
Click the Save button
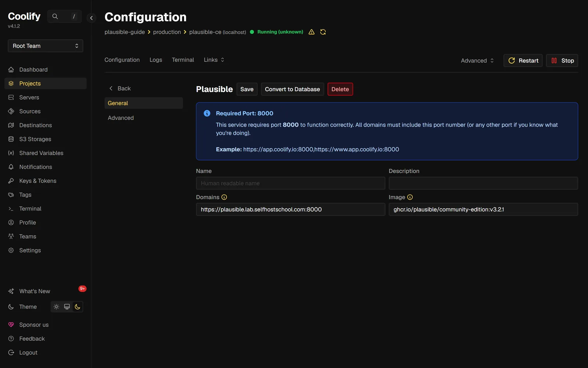247,89
